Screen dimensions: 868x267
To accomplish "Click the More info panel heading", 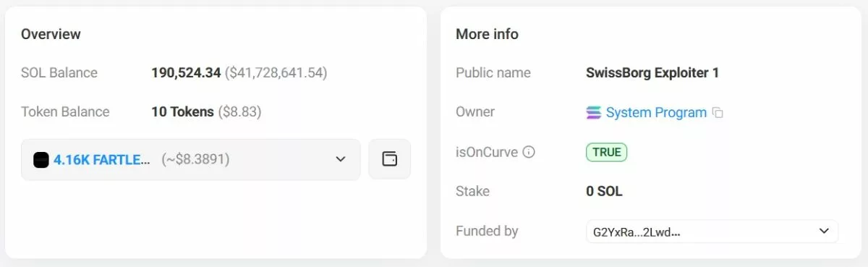I will 487,34.
